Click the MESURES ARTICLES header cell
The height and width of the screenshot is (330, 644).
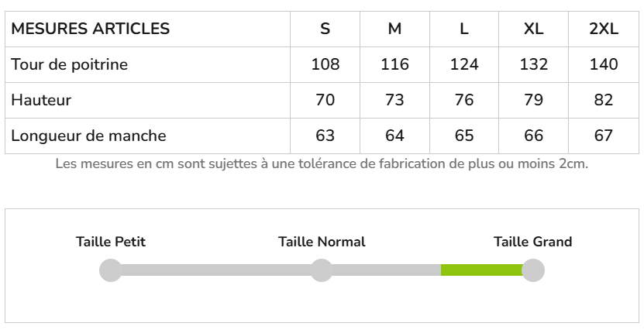point(91,29)
